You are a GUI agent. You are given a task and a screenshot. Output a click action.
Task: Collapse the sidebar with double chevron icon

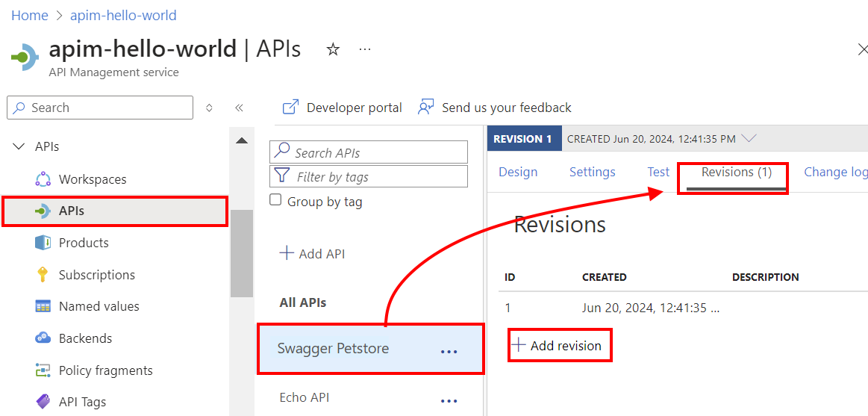(239, 108)
